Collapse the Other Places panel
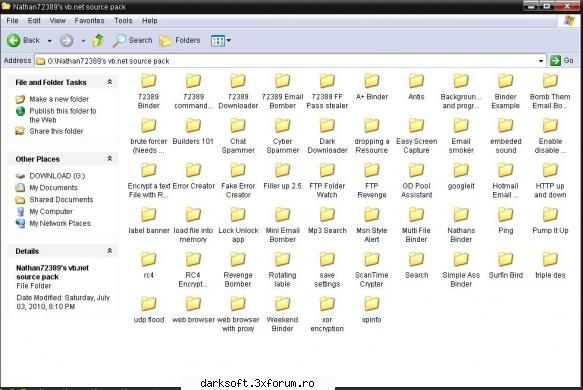 tap(110, 159)
